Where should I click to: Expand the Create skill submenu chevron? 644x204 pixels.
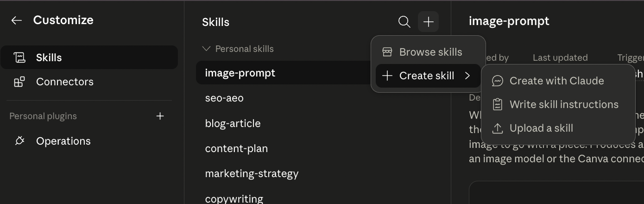tap(467, 76)
